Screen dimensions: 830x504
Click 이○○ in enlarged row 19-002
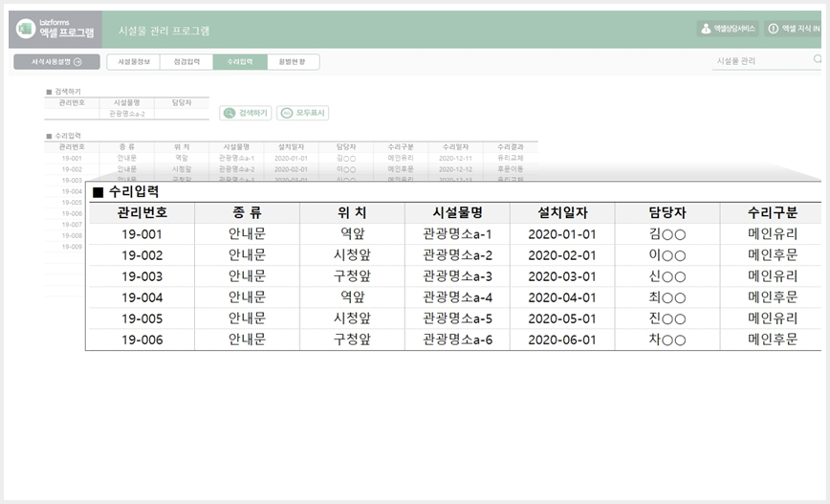(667, 255)
